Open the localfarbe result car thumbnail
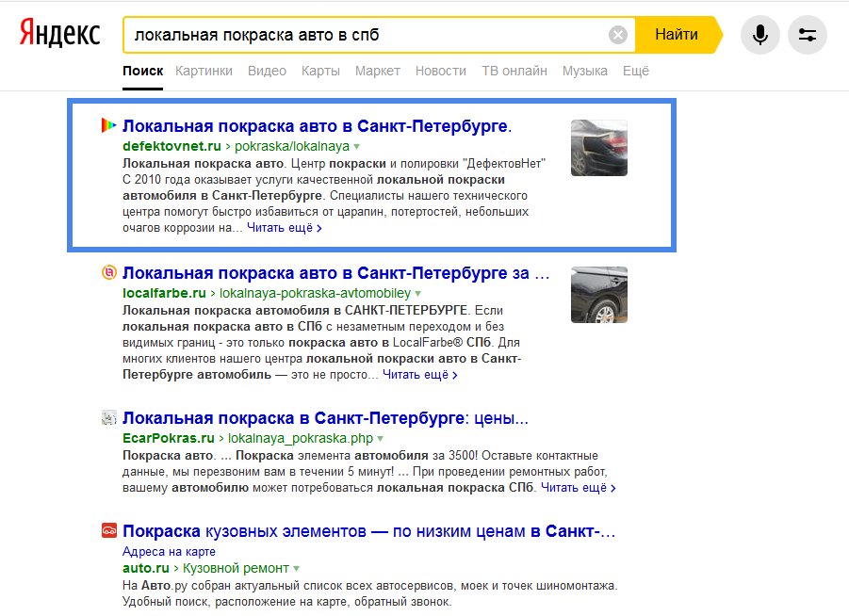The image size is (849, 616). point(599,295)
